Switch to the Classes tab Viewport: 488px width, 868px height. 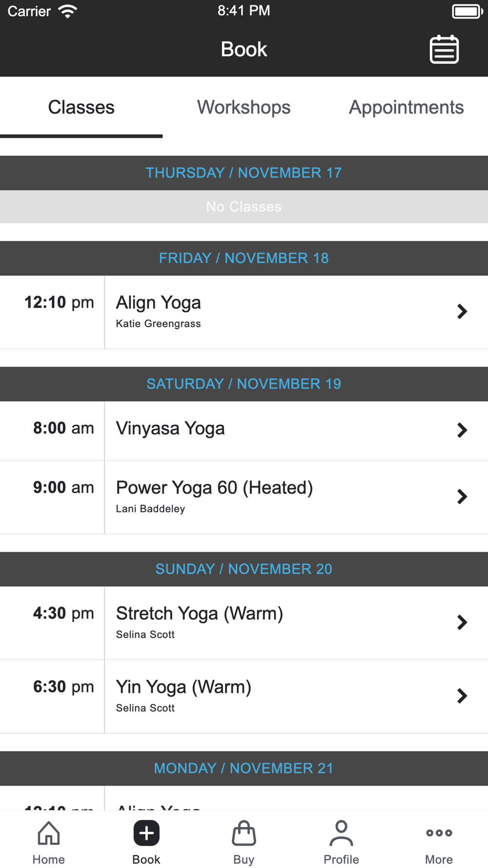[x=81, y=107]
